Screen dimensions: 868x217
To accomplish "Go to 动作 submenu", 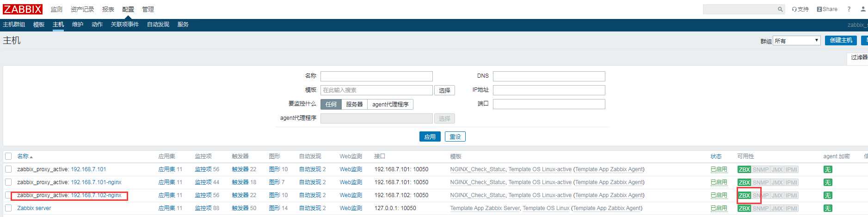I will 97,25.
